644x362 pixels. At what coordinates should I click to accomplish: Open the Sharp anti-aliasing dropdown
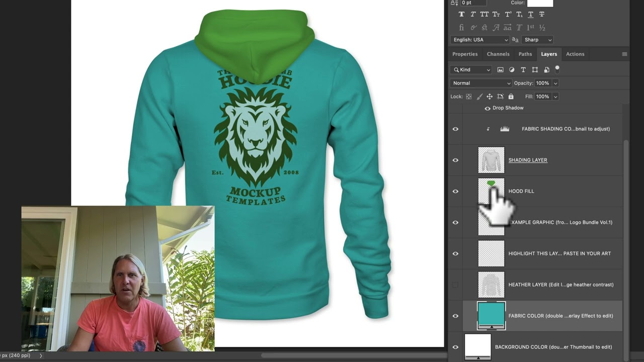(537, 40)
